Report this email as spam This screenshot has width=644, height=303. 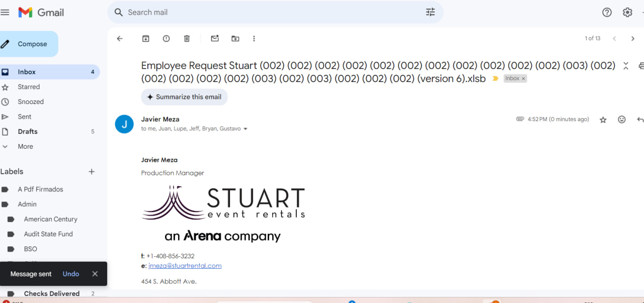tap(166, 39)
